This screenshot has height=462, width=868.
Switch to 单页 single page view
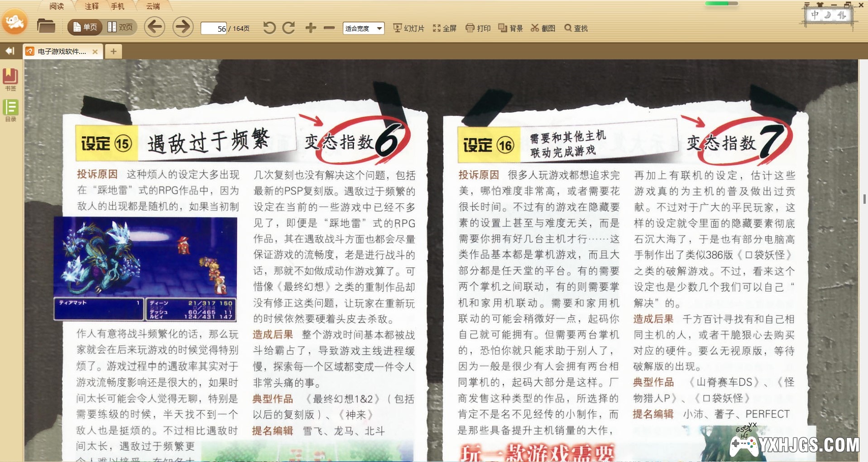[85, 27]
